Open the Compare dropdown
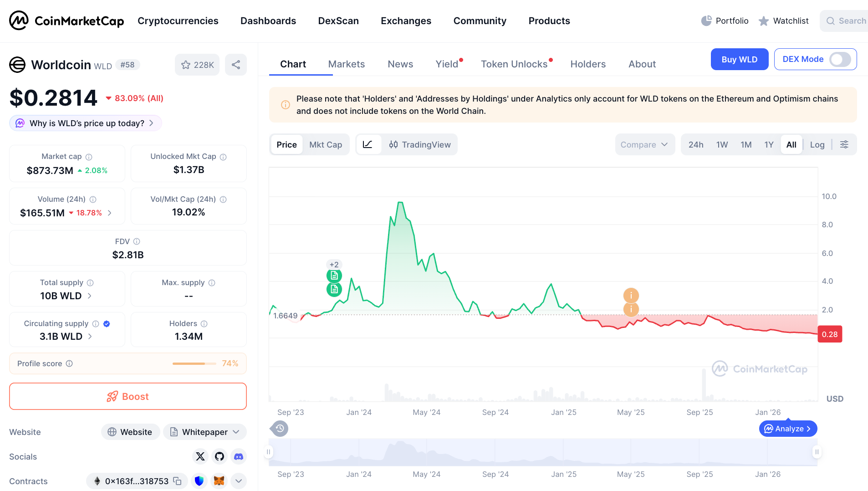868x491 pixels. 644,144
